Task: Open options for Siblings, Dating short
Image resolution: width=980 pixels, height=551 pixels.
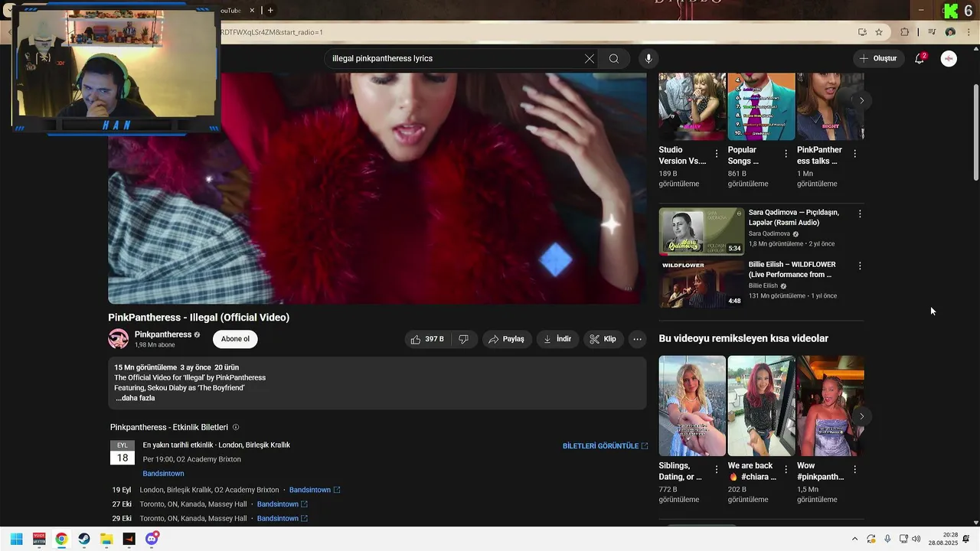Action: 717,470
